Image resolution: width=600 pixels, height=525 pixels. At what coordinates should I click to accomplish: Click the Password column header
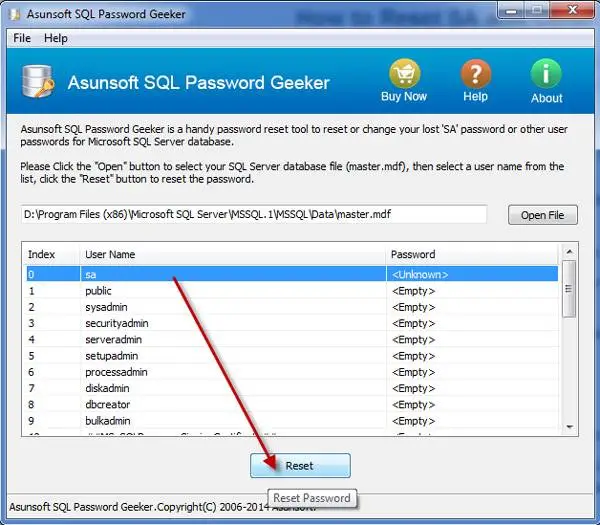tap(473, 254)
